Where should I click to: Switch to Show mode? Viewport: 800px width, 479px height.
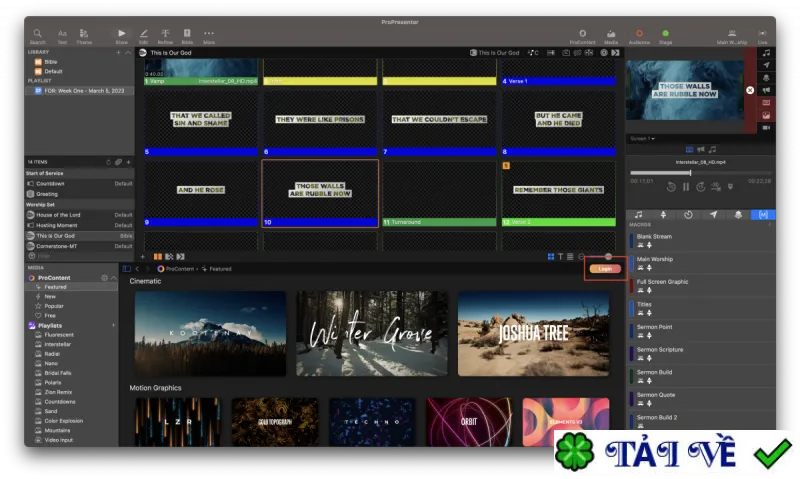(121, 36)
